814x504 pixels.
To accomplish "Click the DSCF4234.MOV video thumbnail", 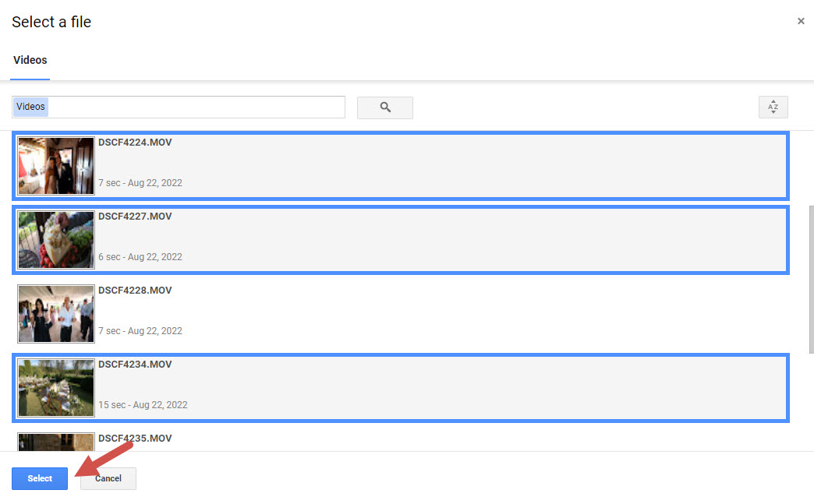I will click(x=55, y=387).
